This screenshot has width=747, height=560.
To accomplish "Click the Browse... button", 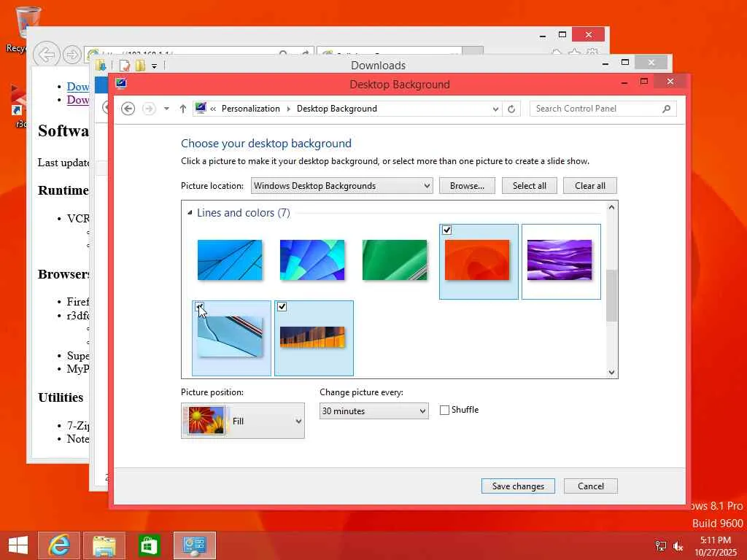I will (x=467, y=186).
